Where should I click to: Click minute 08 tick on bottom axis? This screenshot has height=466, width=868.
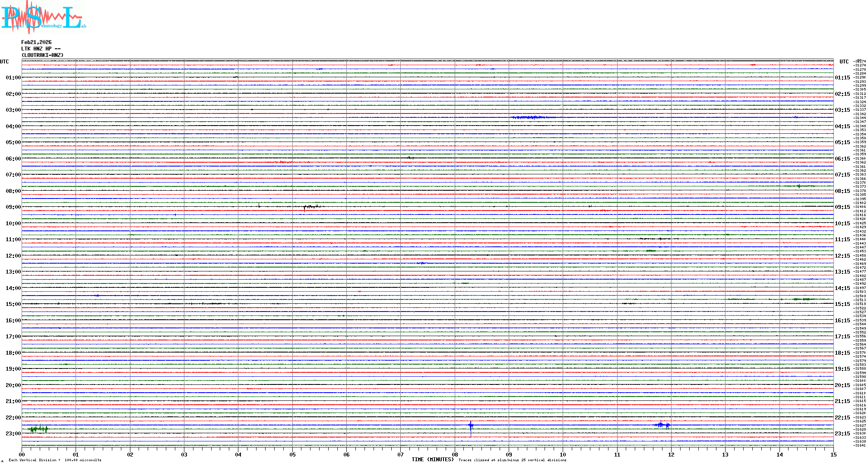tap(455, 454)
